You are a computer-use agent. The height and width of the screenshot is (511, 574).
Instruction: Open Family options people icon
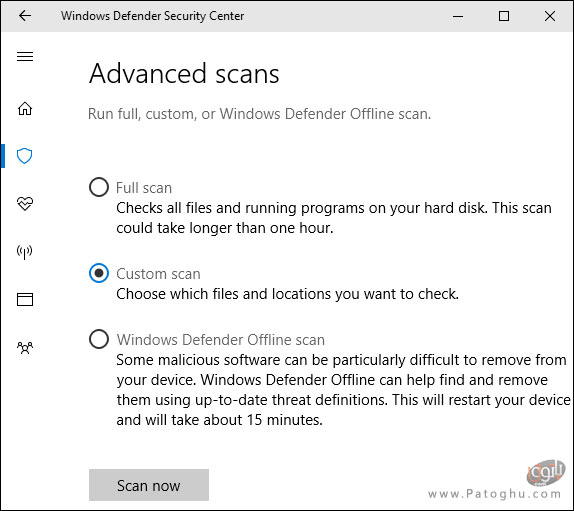25,348
